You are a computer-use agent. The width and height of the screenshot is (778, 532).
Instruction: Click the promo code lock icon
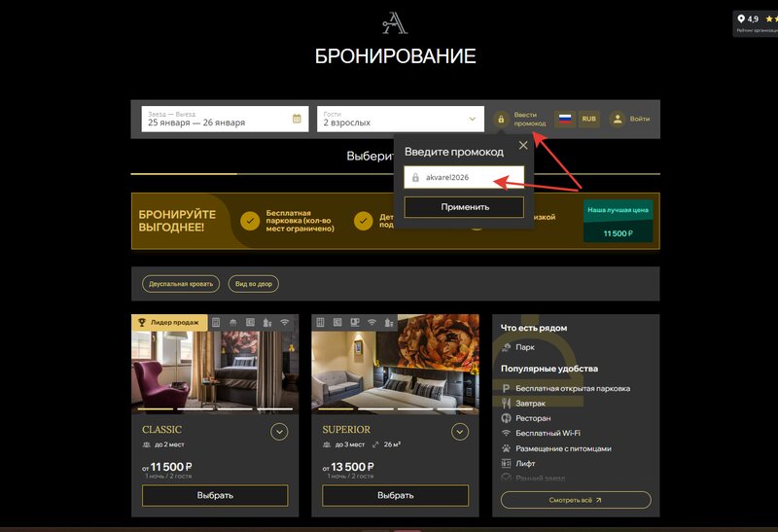(x=501, y=119)
